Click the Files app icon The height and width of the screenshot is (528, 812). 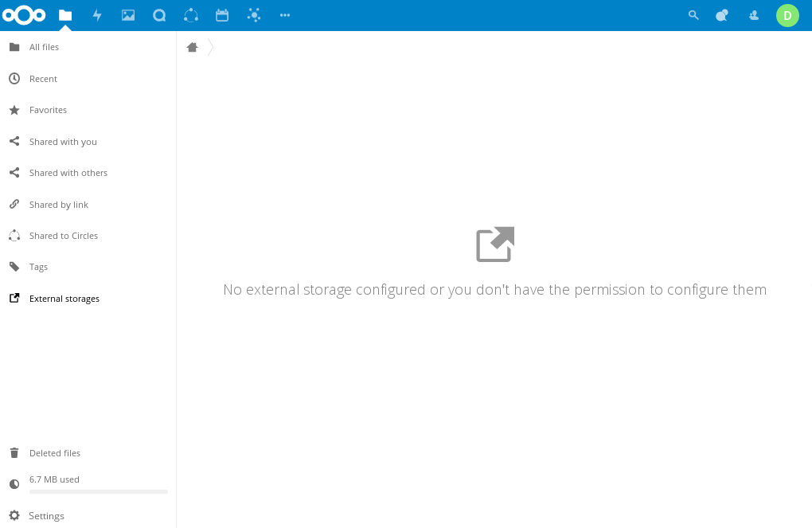tap(65, 15)
